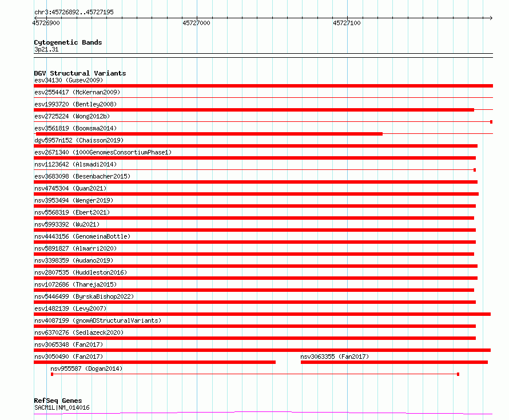Click the chr3:45726892..45727195 region label
This screenshot has width=509, height=420.
tap(74, 13)
